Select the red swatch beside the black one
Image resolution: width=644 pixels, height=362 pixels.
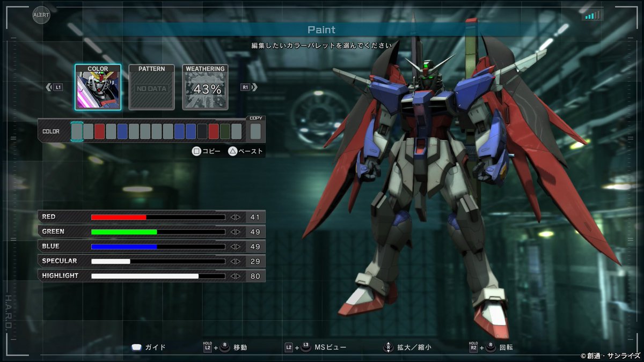tap(214, 131)
